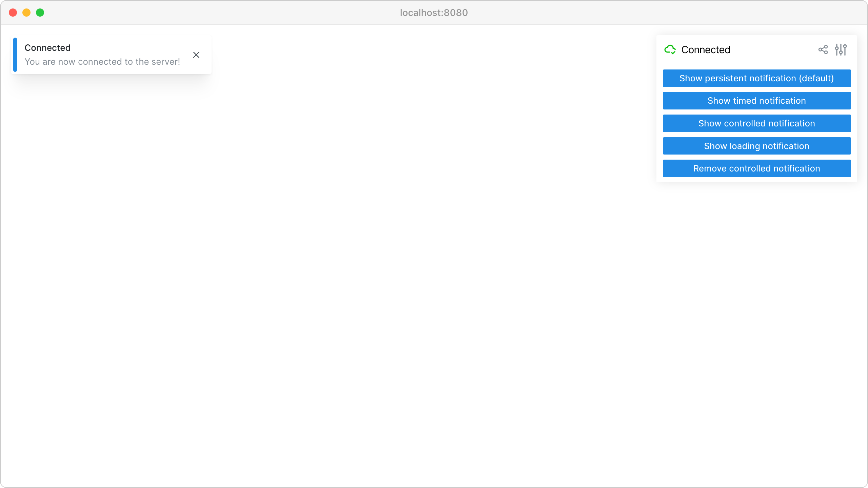Click 'You are now connected to the server!' text
Viewport: 868px width, 488px height.
(x=102, y=62)
